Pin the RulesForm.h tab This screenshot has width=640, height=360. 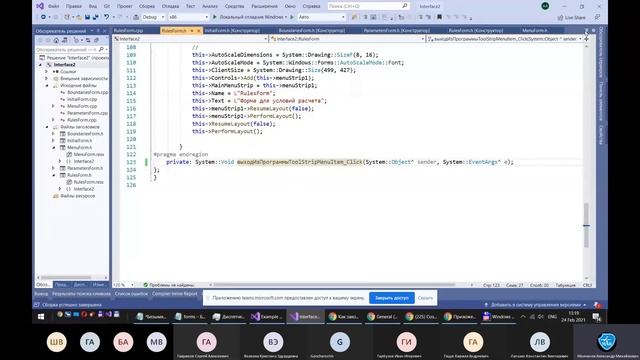192,31
